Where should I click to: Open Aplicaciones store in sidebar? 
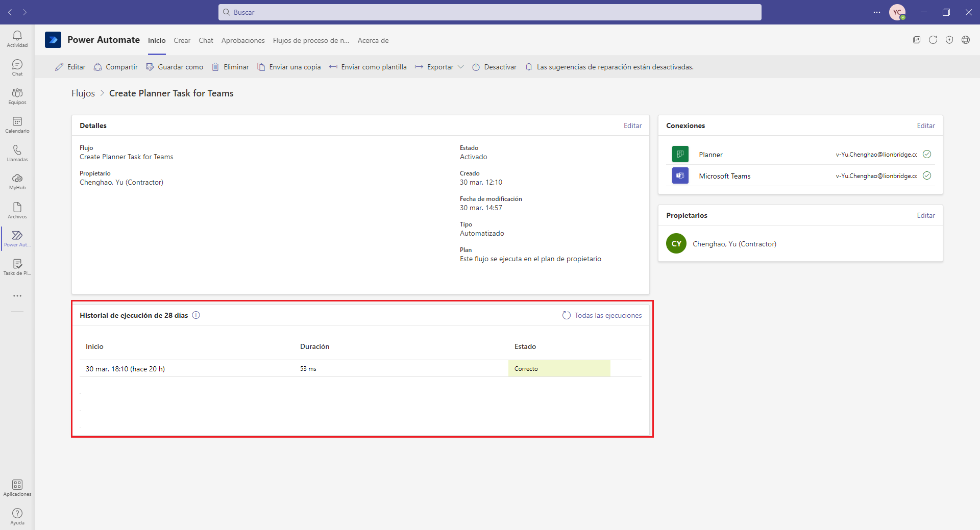17,488
